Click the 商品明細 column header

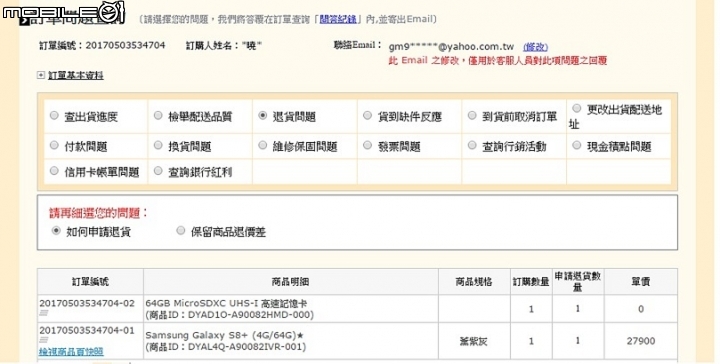click(290, 281)
